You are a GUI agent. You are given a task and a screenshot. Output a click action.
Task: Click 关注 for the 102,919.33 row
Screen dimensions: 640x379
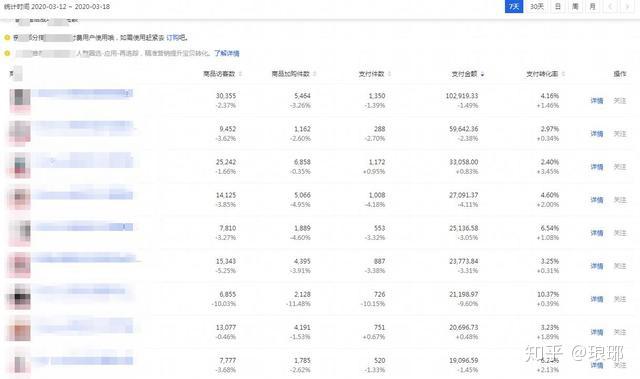[620, 100]
